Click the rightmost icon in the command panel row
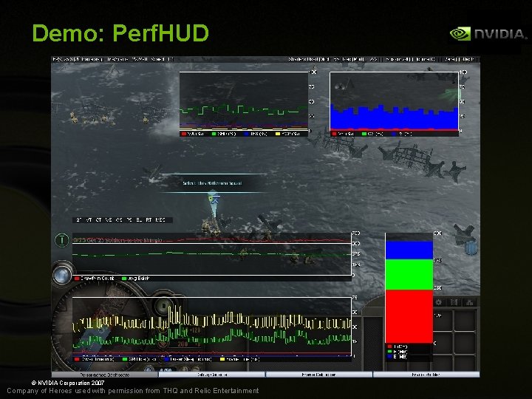This screenshot has height=399, width=532. point(470,302)
